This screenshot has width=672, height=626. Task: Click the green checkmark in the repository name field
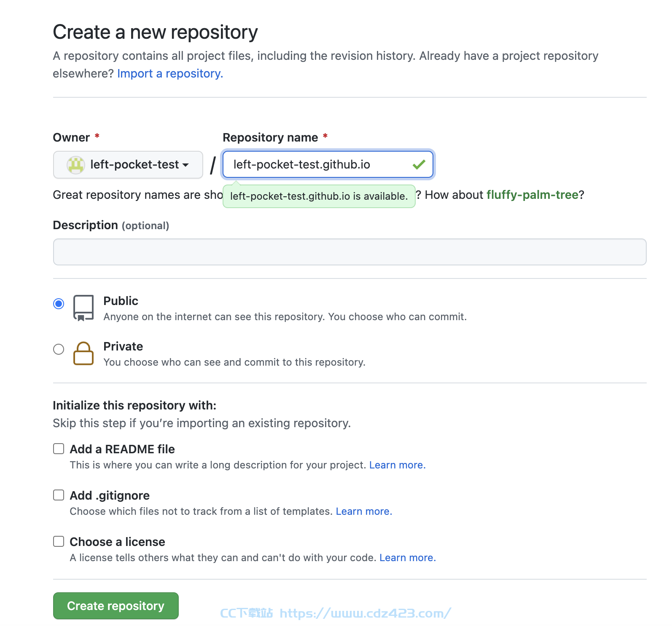pos(419,165)
